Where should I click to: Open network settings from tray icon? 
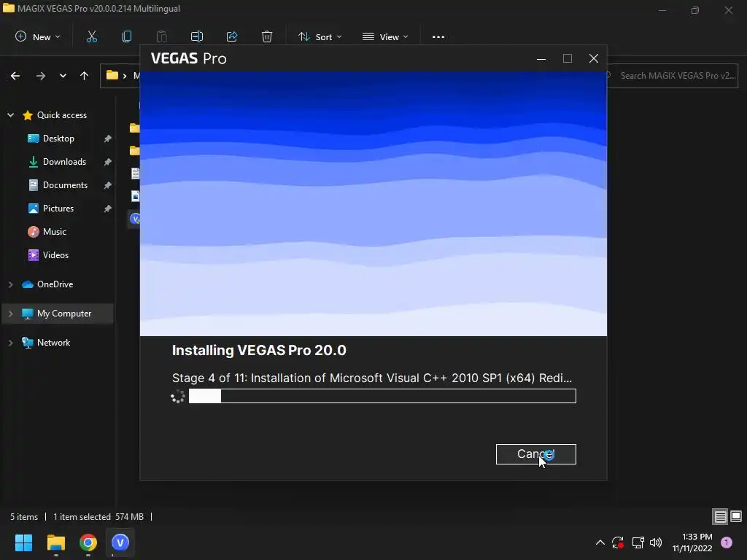coord(638,542)
